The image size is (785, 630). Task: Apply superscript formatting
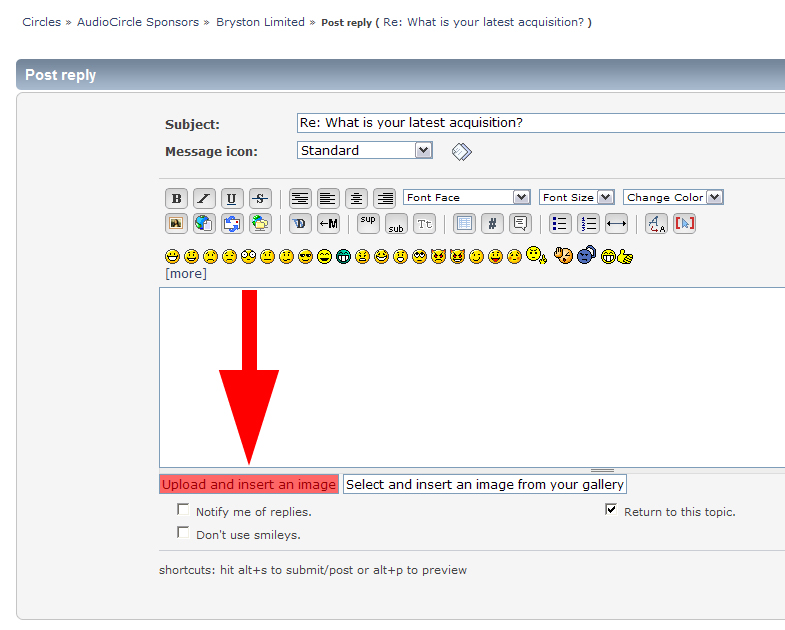click(368, 223)
